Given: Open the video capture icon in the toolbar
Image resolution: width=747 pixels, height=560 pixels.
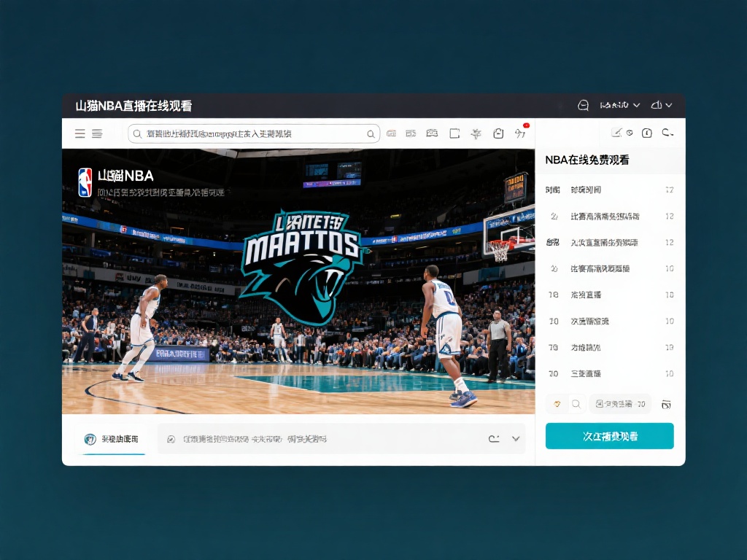Looking at the screenshot, I should click(x=432, y=133).
